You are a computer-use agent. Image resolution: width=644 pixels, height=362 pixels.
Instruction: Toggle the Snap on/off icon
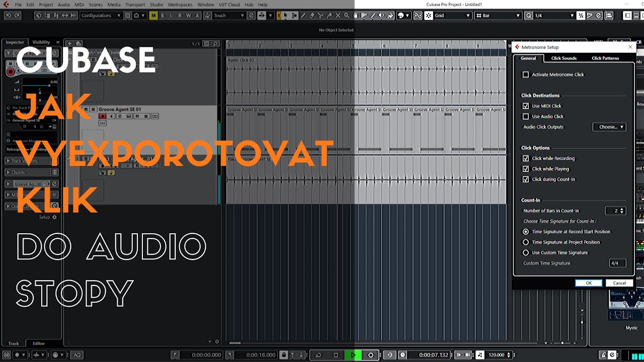tap(429, 16)
